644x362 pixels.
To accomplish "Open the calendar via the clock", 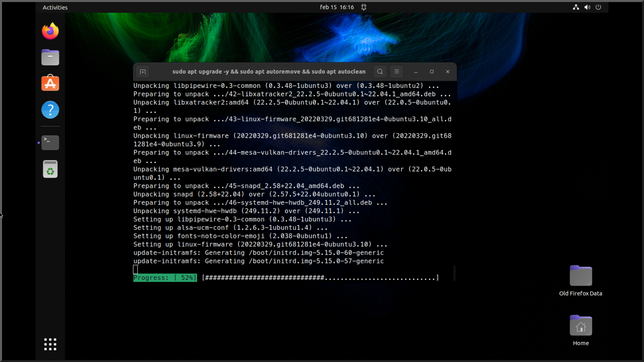I will [x=336, y=7].
